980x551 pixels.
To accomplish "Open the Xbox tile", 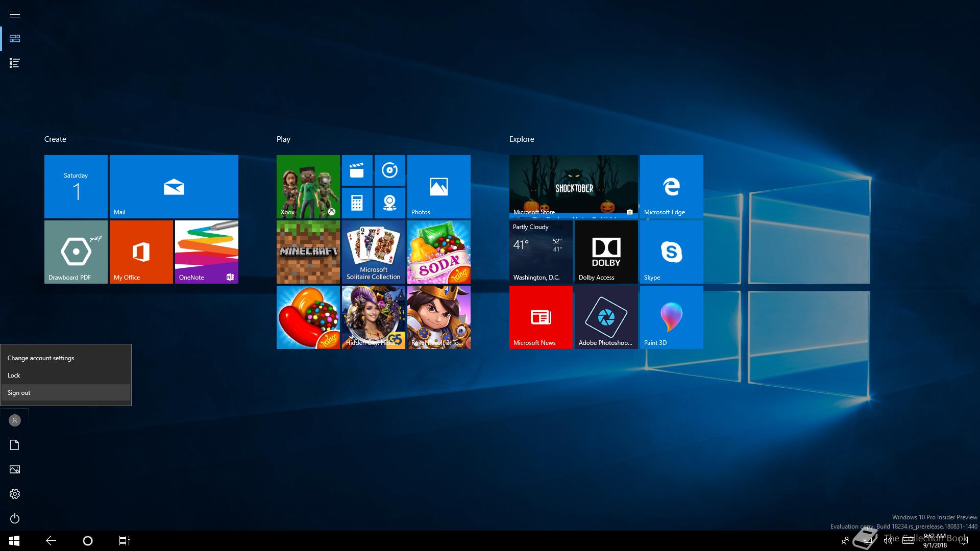I will (x=308, y=187).
